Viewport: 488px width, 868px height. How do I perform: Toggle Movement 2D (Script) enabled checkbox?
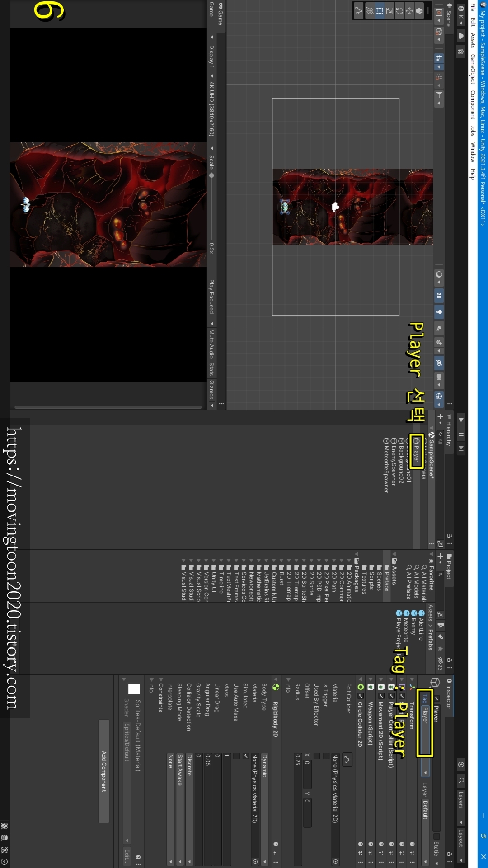(x=381, y=696)
